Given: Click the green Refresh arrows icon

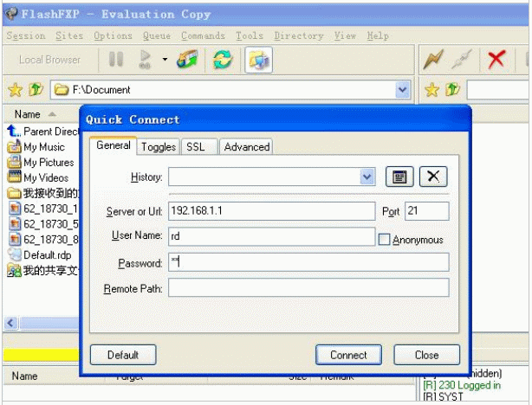Looking at the screenshot, I should click(223, 60).
